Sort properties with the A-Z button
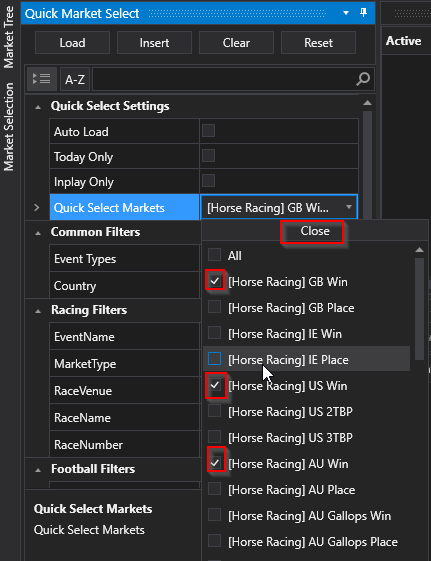 [x=75, y=79]
